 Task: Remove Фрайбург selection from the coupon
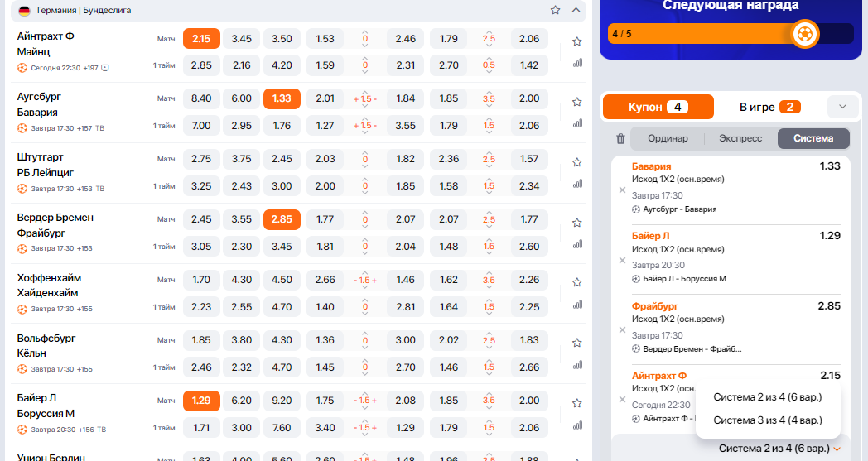click(x=622, y=330)
